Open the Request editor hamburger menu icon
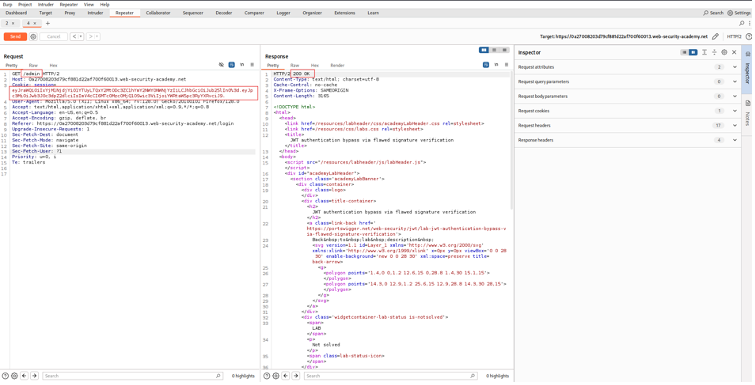 (252, 64)
